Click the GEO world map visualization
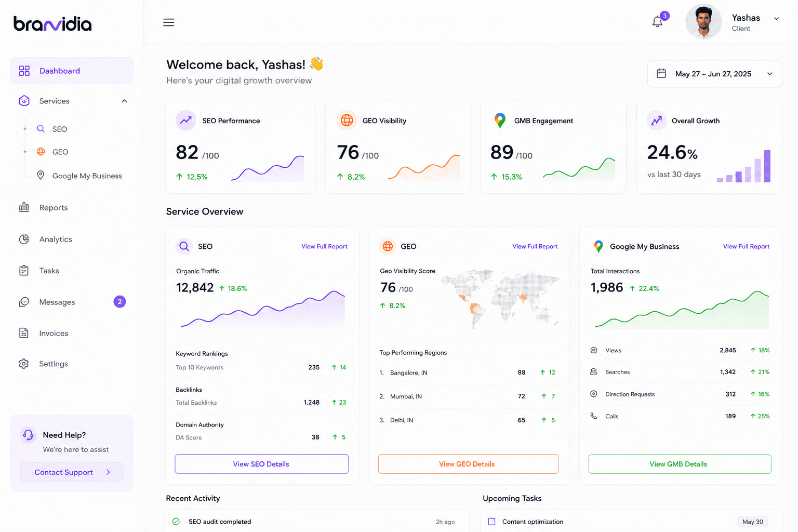This screenshot has height=532, width=798. click(x=500, y=299)
